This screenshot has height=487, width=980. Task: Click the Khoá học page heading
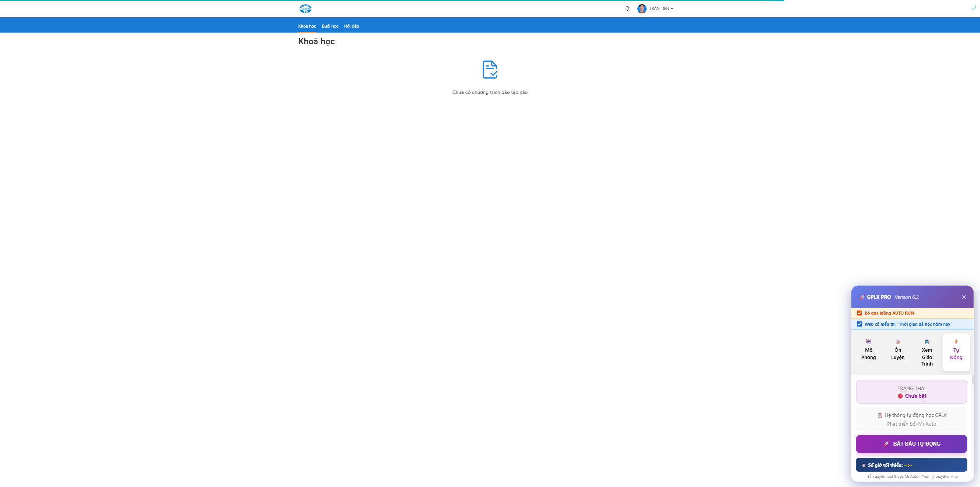click(x=316, y=41)
